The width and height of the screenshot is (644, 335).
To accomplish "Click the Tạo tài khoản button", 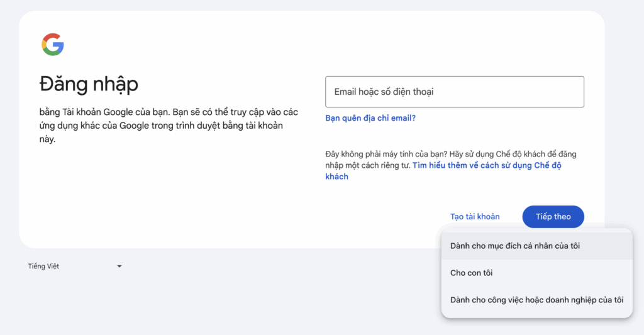I will 475,217.
